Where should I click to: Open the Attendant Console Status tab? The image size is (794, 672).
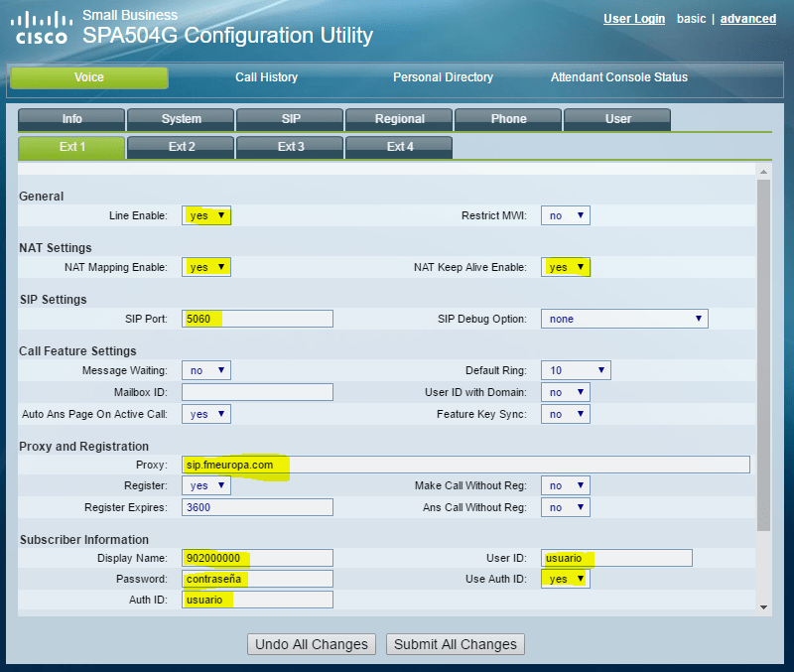tap(619, 77)
